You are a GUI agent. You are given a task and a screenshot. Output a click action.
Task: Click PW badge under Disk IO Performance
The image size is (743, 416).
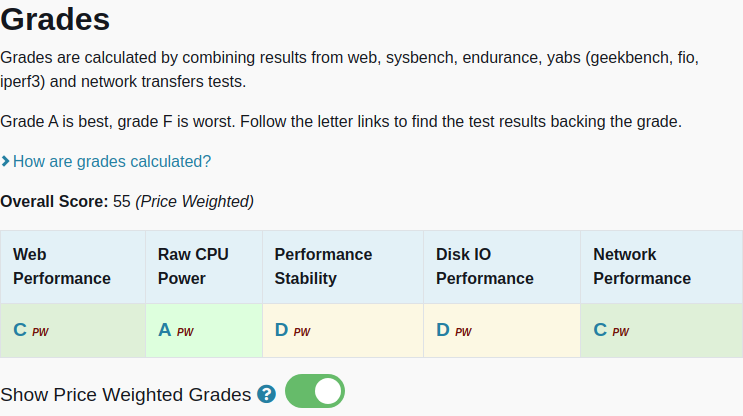[463, 332]
